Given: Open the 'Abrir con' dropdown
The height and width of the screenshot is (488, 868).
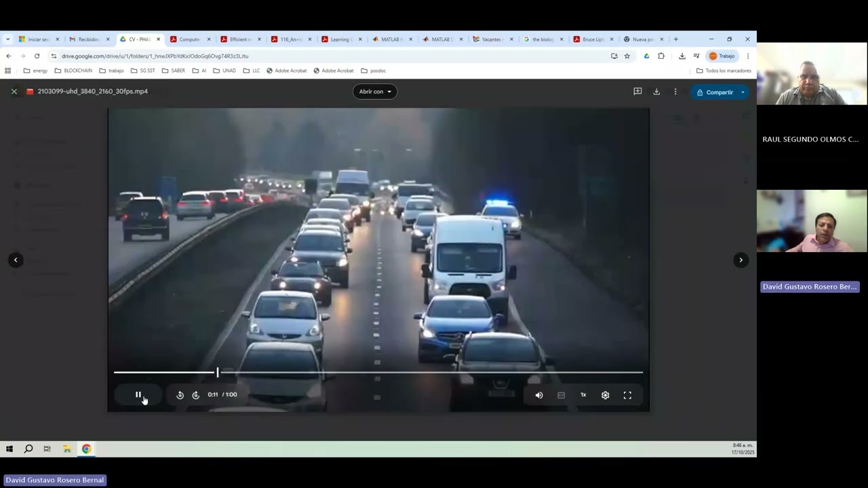Looking at the screenshot, I should 375,91.
